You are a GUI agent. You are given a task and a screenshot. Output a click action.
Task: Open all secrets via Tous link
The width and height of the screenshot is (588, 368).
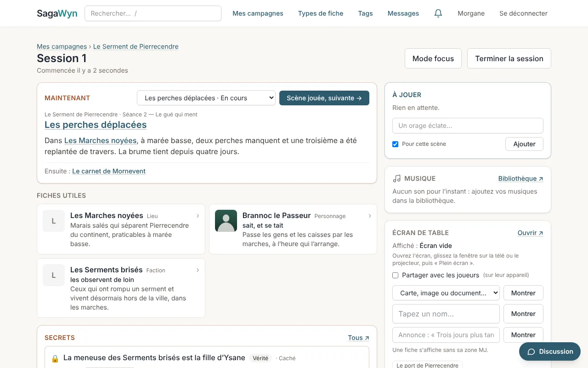(x=358, y=338)
